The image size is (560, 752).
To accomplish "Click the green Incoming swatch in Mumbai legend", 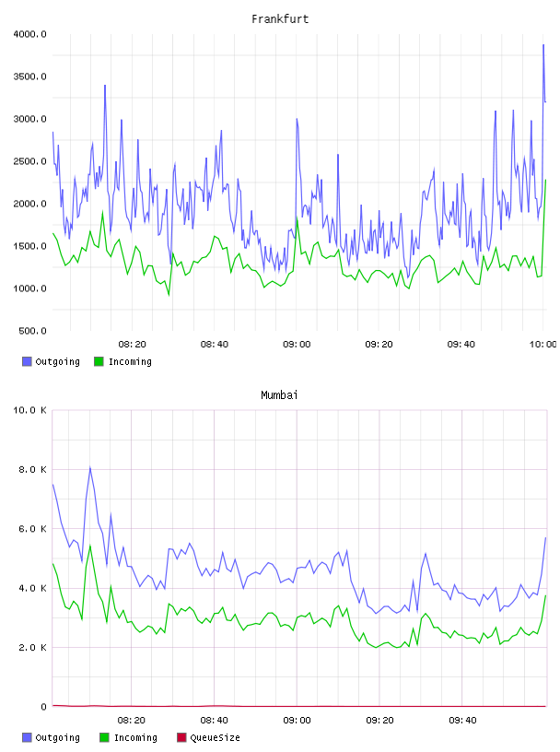I will (x=104, y=737).
